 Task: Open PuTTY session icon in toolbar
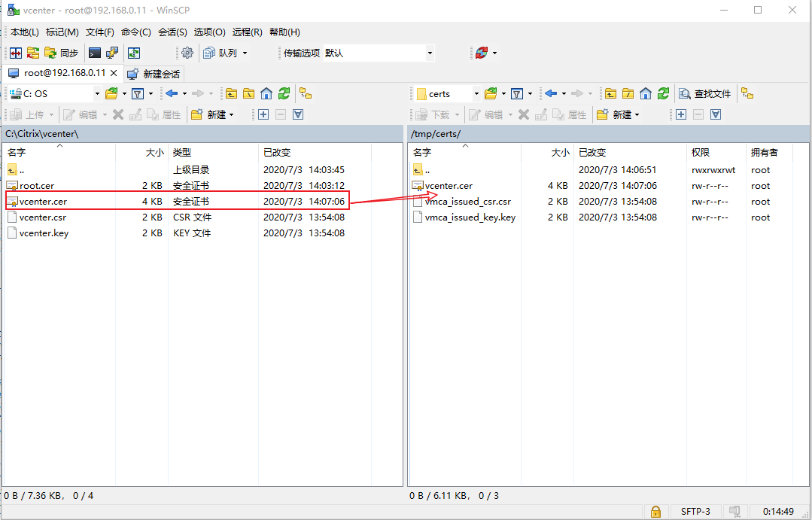112,53
